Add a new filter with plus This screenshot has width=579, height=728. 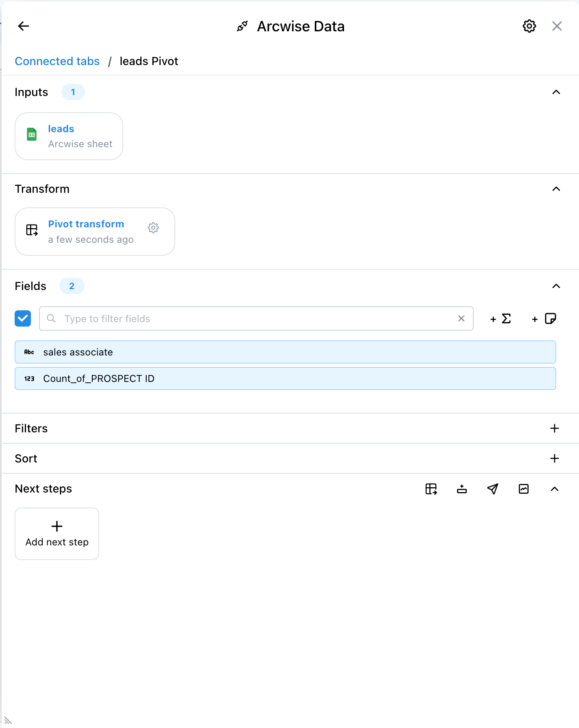coord(555,428)
